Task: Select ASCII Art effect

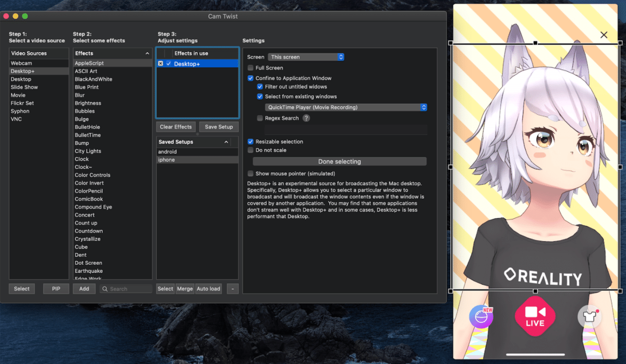Action: (112, 71)
